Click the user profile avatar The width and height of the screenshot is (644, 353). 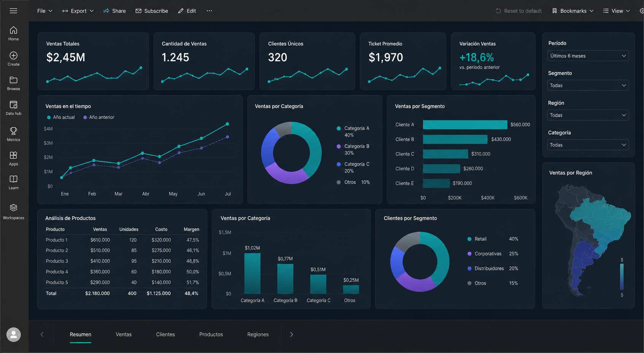13,334
